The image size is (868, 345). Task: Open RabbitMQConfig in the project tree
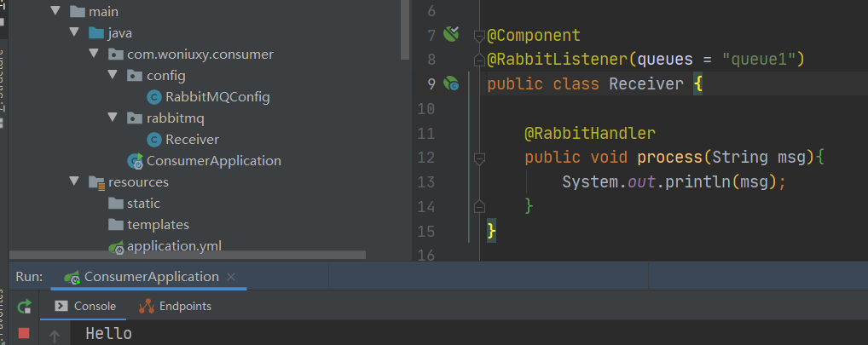click(217, 97)
